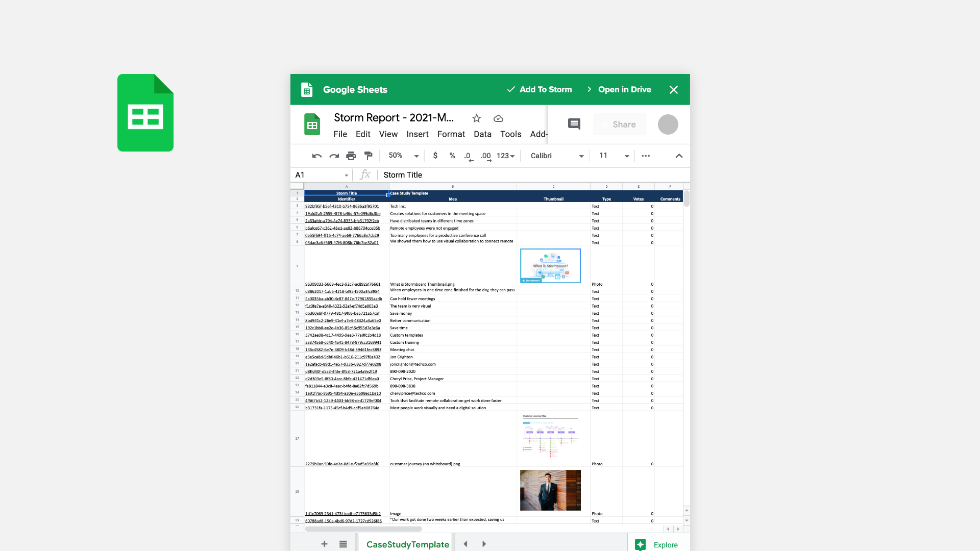The width and height of the screenshot is (980, 551).
Task: Click the fx formula icon
Action: coord(365,175)
